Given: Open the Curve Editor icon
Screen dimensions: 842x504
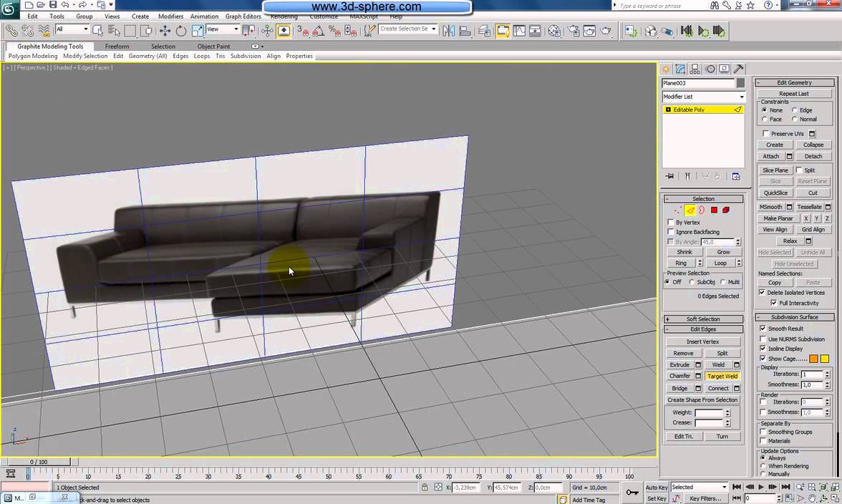Looking at the screenshot, I should point(519,31).
